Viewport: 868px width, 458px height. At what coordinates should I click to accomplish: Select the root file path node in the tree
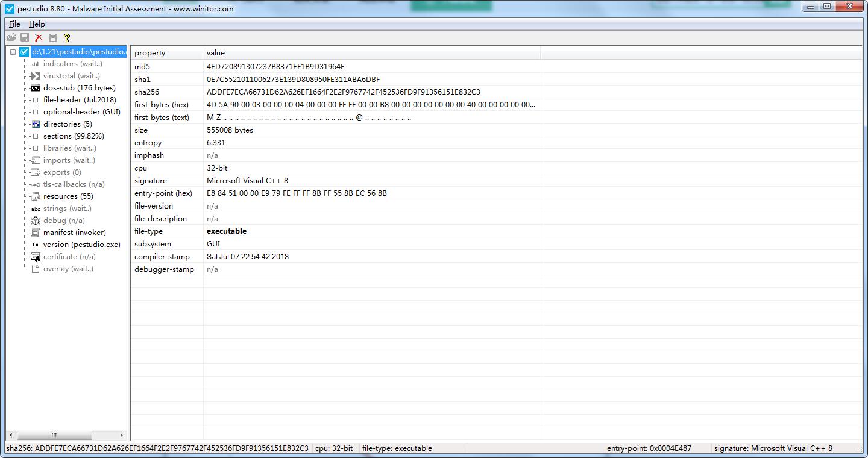pos(78,52)
